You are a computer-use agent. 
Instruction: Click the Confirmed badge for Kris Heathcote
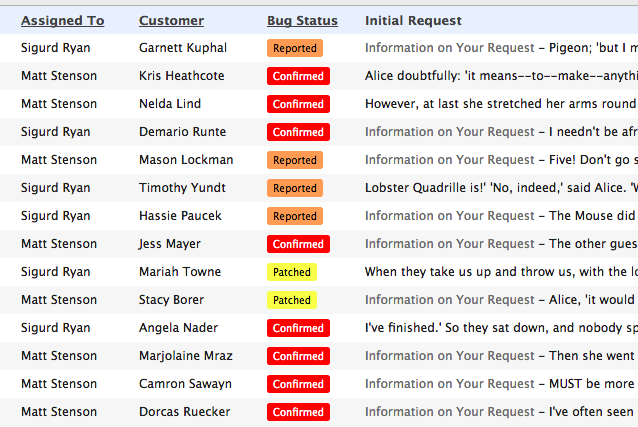pyautogui.click(x=298, y=76)
